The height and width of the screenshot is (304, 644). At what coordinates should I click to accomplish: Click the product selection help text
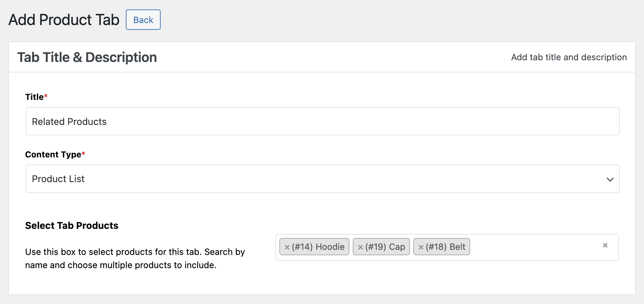pos(135,258)
